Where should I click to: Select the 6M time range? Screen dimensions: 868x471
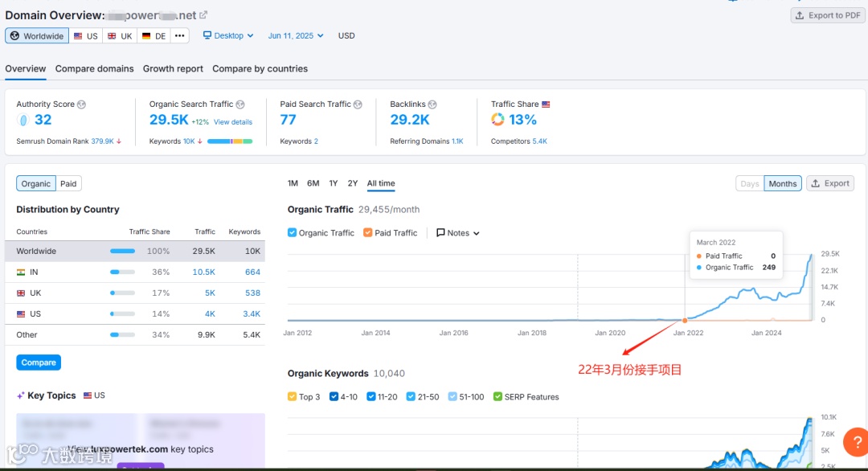[313, 183]
